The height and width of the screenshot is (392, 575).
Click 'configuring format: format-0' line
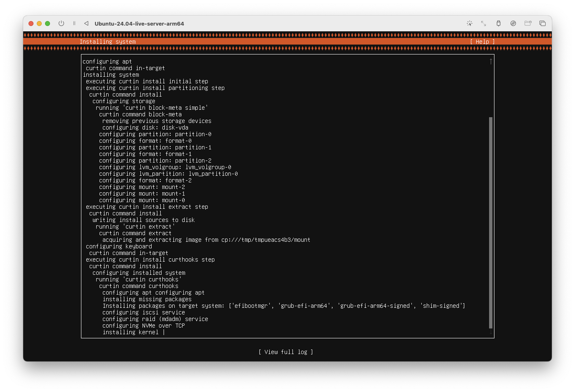[x=145, y=141]
